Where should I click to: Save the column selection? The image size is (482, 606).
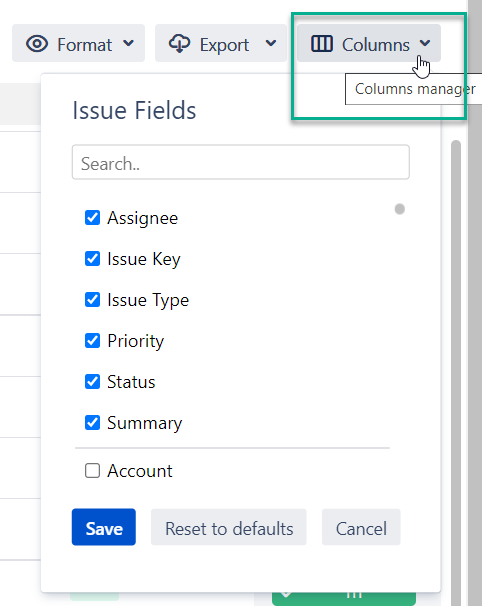click(104, 527)
